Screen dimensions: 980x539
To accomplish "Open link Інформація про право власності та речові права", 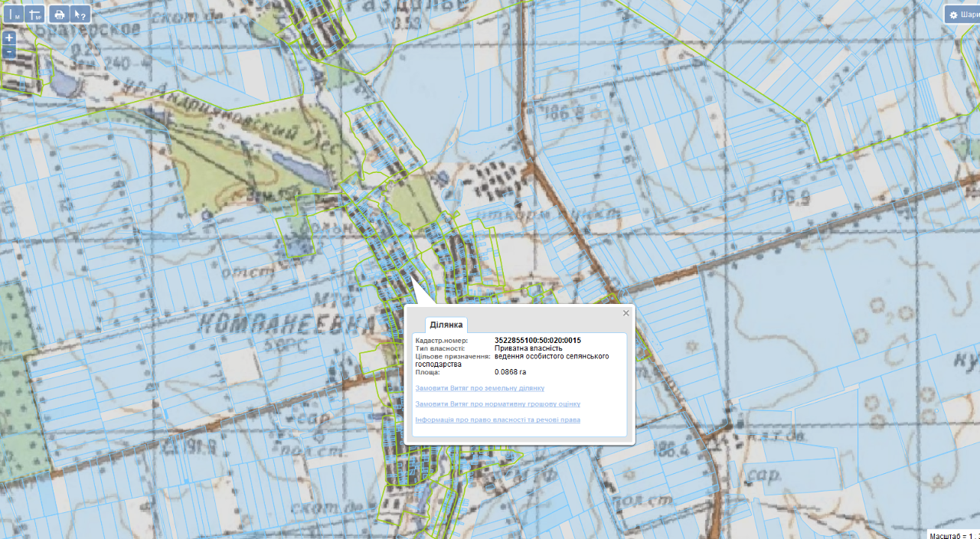I will [x=498, y=420].
